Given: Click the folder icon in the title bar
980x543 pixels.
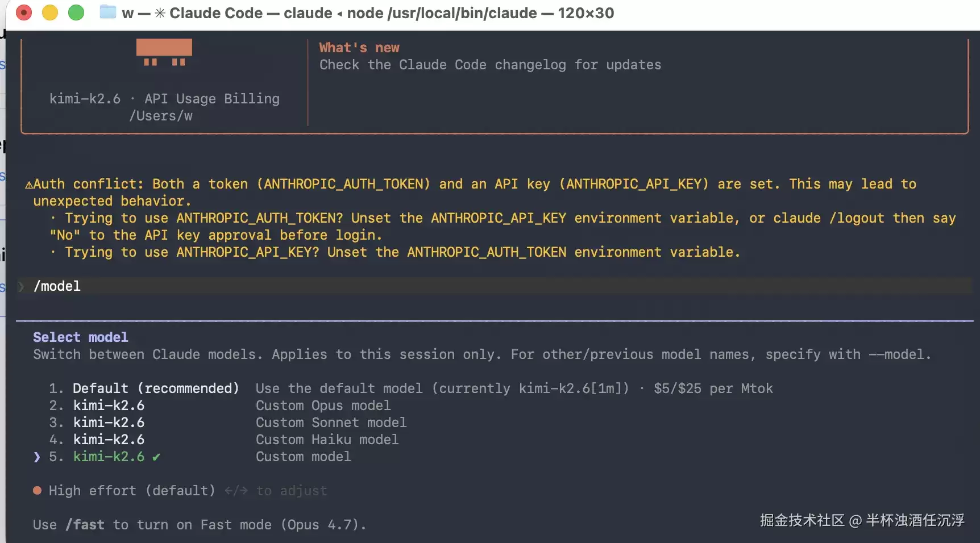Looking at the screenshot, I should point(108,12).
